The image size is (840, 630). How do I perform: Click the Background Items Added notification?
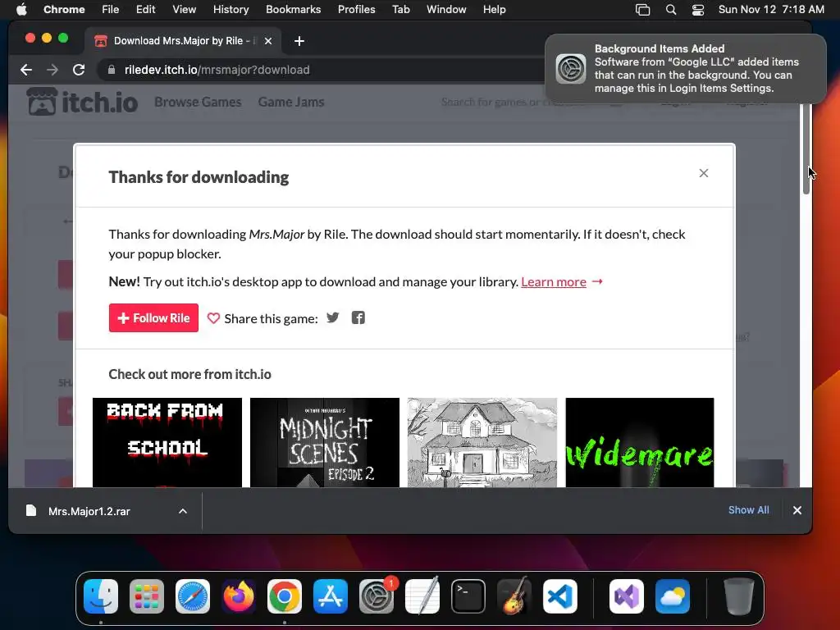pos(685,69)
